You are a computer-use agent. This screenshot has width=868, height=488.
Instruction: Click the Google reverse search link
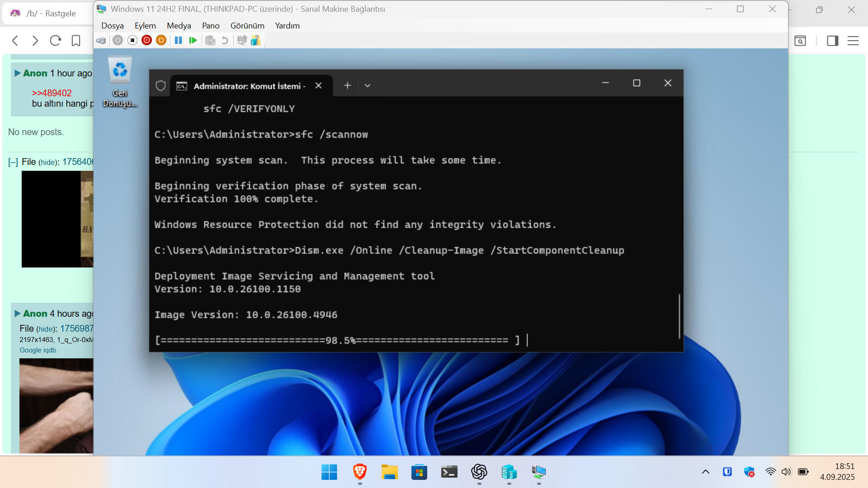30,350
